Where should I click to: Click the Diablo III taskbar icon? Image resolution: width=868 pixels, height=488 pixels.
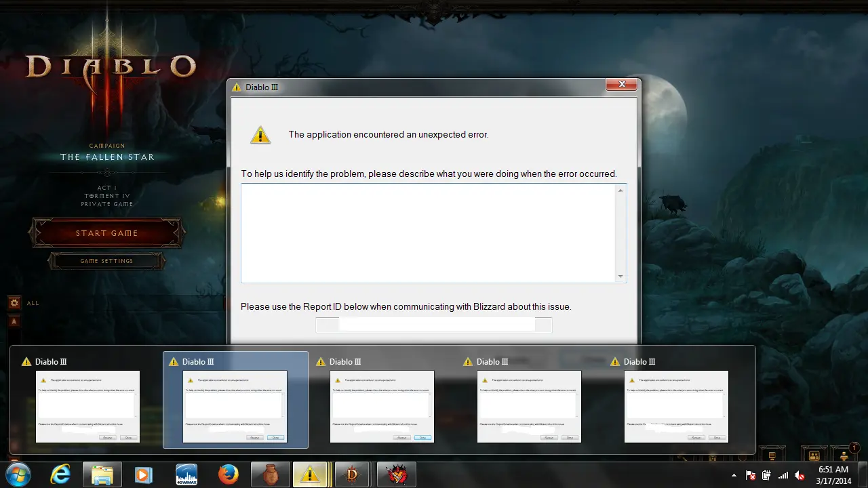pyautogui.click(x=352, y=474)
